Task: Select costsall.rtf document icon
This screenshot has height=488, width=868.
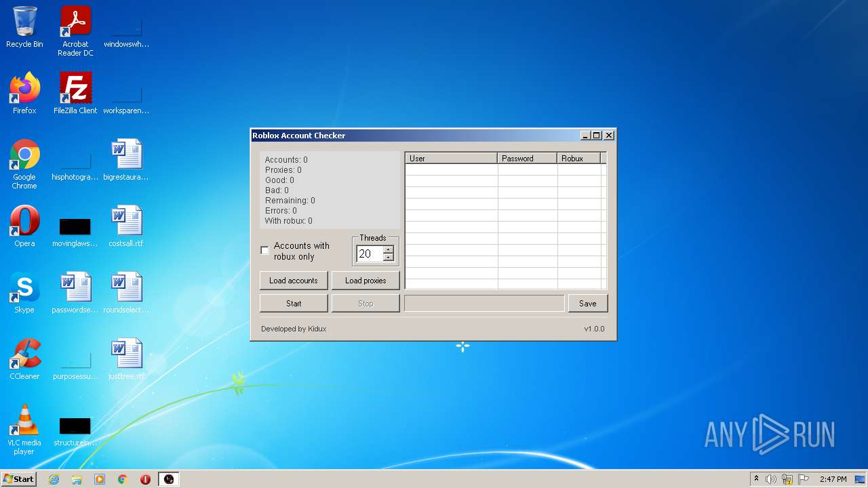Action: pyautogui.click(x=126, y=226)
